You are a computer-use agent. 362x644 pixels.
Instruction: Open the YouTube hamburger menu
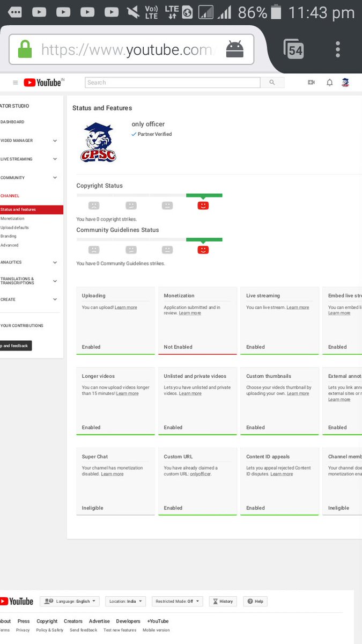pos(16,83)
